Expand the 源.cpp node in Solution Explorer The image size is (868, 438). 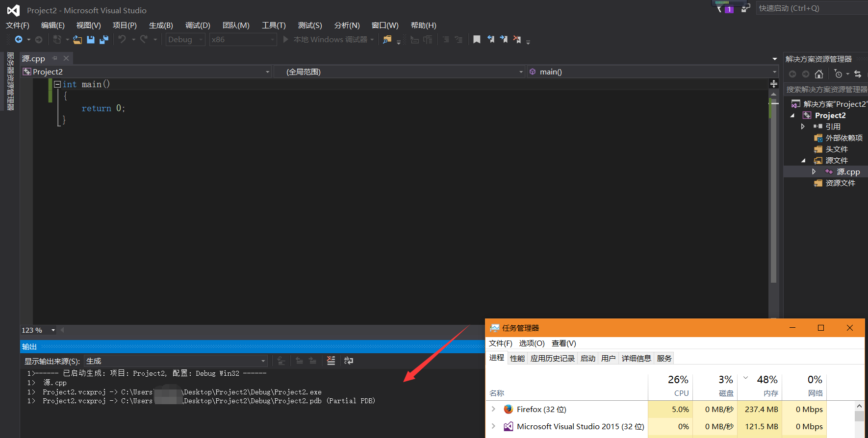pyautogui.click(x=814, y=171)
